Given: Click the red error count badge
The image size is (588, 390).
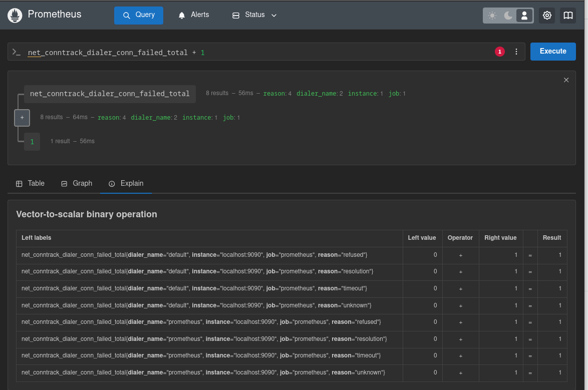Looking at the screenshot, I should click(499, 52).
